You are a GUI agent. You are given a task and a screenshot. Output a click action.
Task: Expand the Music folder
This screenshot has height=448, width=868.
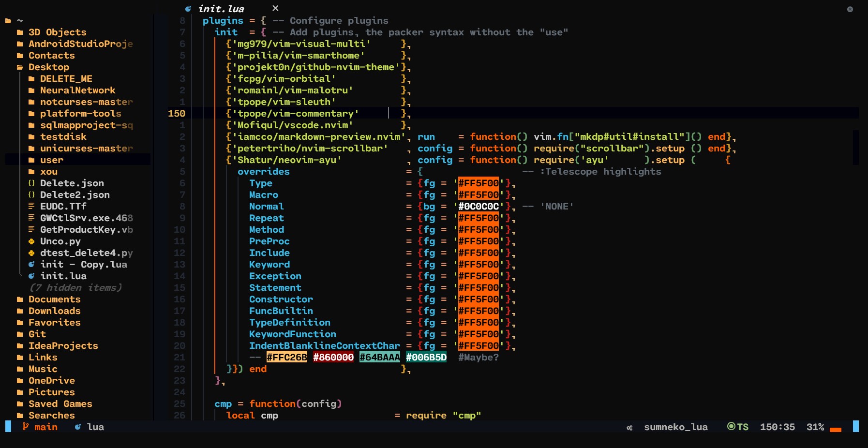pos(43,369)
